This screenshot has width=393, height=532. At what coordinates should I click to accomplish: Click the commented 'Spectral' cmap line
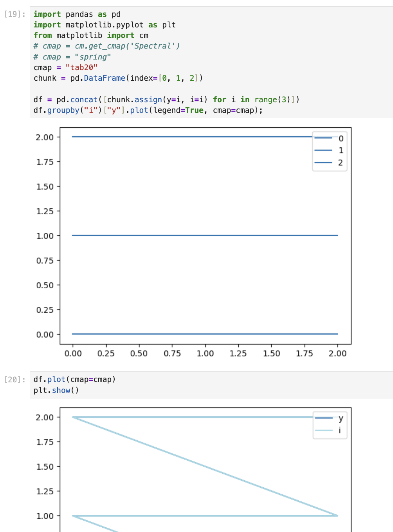[106, 46]
